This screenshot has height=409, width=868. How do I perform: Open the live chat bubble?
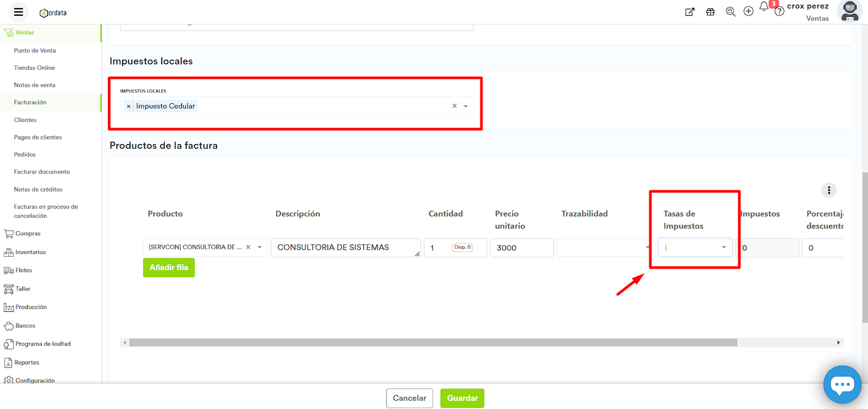coord(842,385)
